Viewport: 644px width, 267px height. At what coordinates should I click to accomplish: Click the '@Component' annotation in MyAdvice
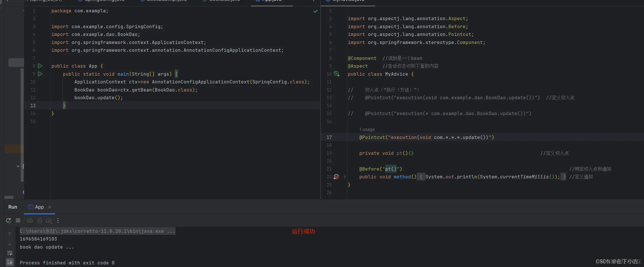point(362,58)
